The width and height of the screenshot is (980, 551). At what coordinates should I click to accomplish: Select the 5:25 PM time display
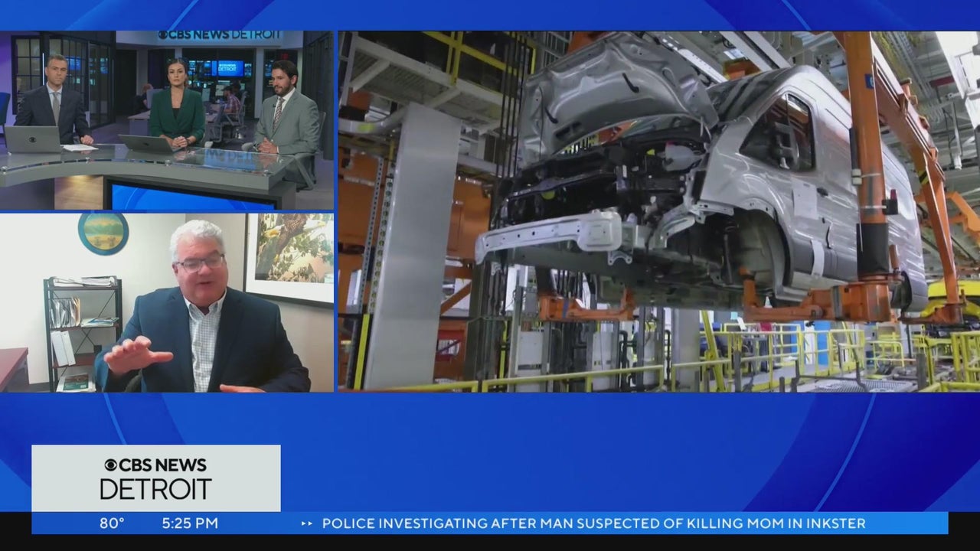click(190, 523)
